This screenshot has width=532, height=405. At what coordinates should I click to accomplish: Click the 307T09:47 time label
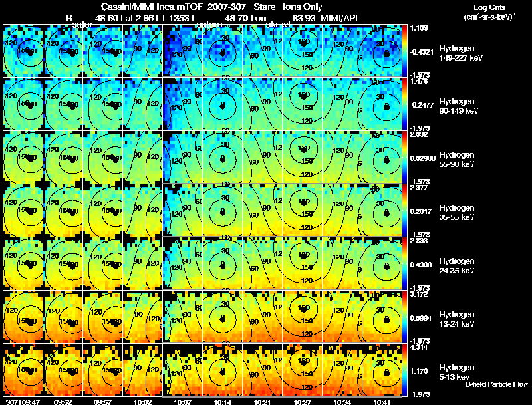23,402
